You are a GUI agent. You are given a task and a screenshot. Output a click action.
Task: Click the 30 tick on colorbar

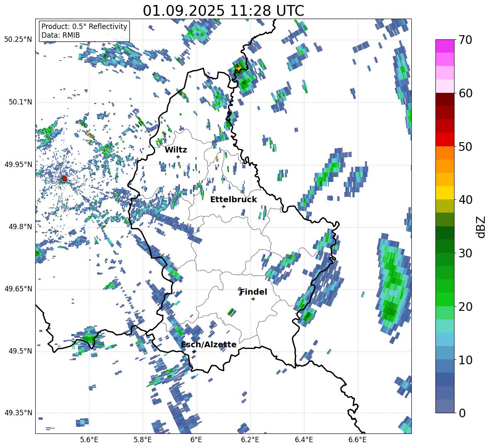pyautogui.click(x=465, y=253)
